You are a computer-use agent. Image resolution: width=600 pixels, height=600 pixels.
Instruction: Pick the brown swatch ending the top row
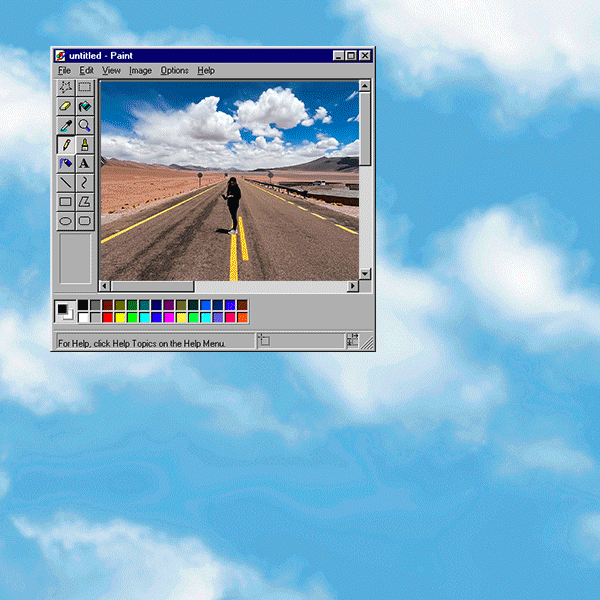pos(242,305)
